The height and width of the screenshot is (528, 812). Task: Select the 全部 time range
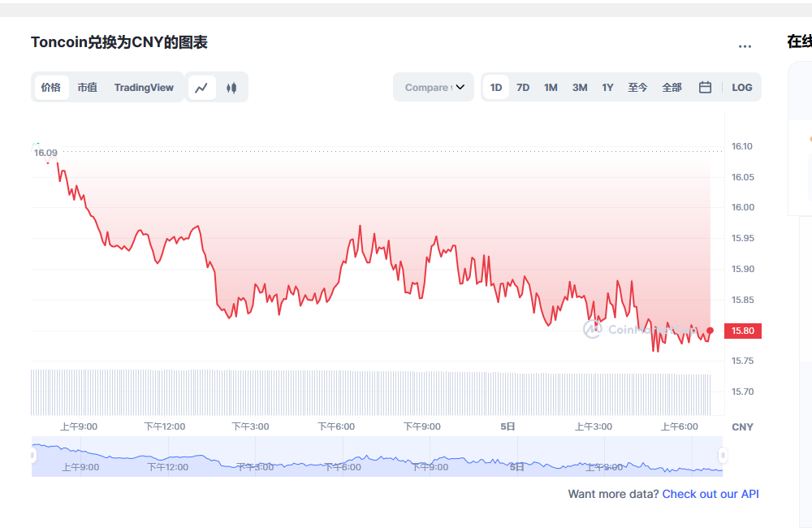[x=672, y=88]
